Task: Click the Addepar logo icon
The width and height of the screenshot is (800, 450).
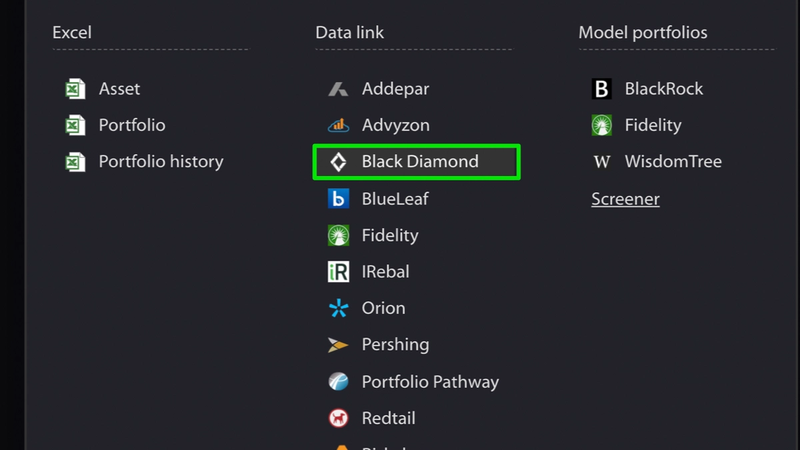Action: (x=338, y=89)
